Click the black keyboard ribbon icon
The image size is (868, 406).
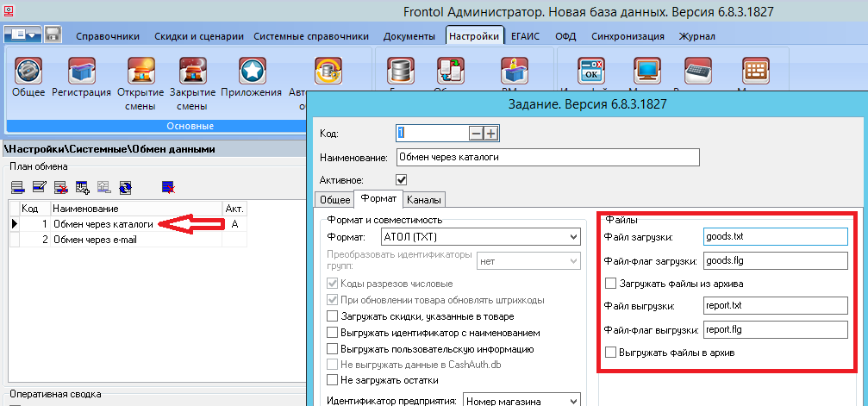(x=698, y=71)
